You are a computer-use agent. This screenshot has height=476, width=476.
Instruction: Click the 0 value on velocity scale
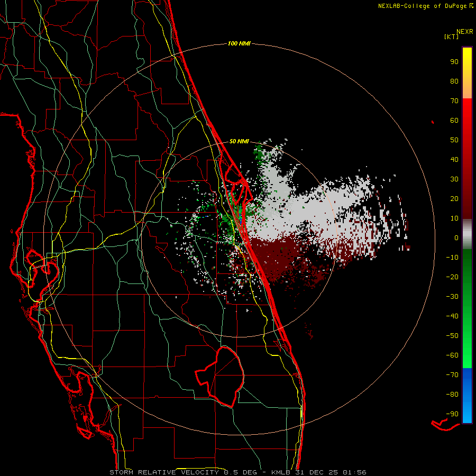click(x=456, y=237)
